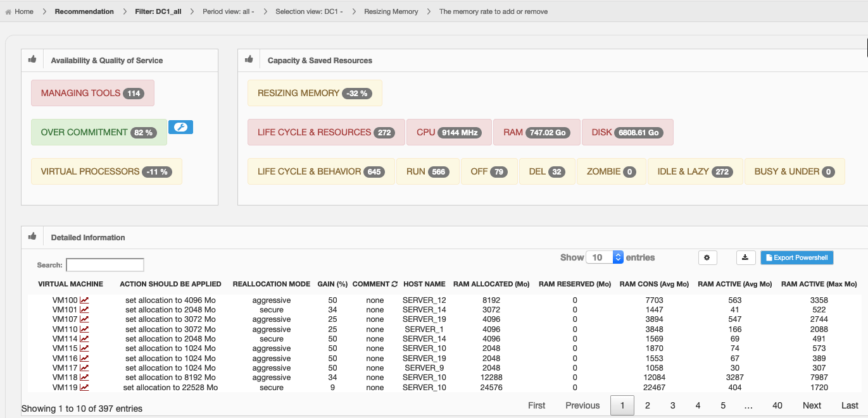
Task: Go to pagination page 4
Action: click(698, 405)
